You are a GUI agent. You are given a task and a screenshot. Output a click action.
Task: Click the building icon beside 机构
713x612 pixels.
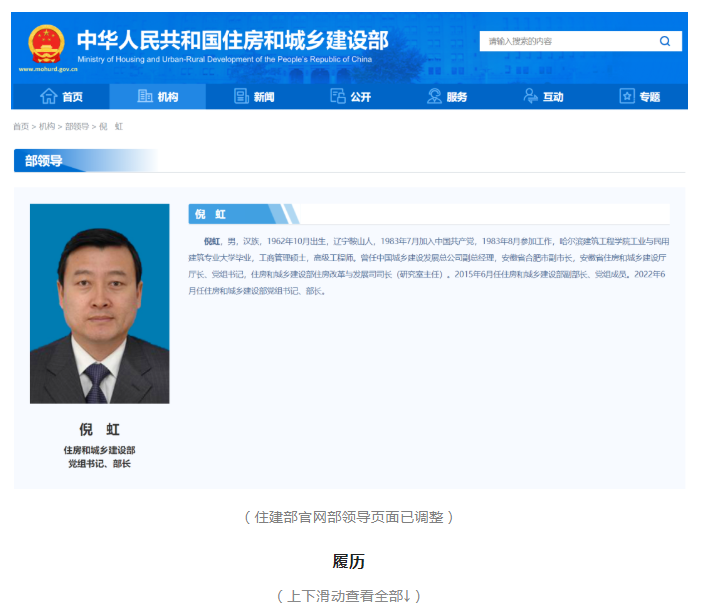pos(144,97)
